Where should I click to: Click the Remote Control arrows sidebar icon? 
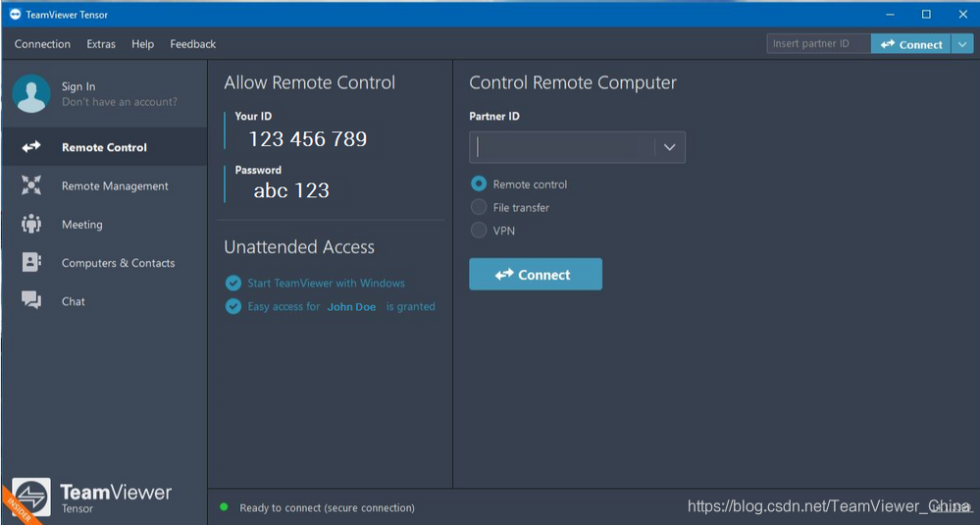(x=31, y=147)
